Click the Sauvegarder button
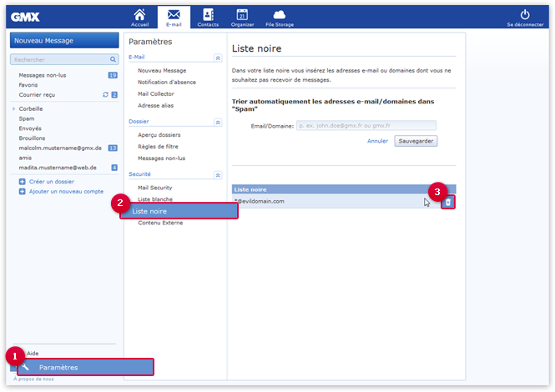Image resolution: width=555 pixels, height=392 pixels. click(416, 141)
